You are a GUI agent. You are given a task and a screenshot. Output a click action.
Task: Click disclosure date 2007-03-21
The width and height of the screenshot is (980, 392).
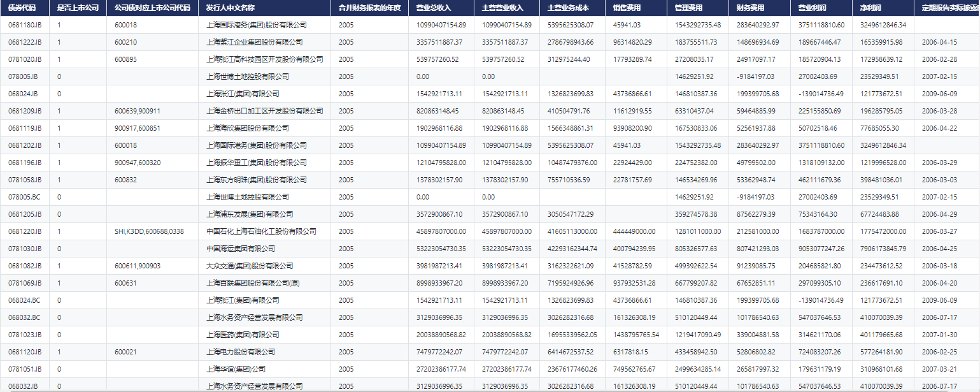click(x=939, y=369)
